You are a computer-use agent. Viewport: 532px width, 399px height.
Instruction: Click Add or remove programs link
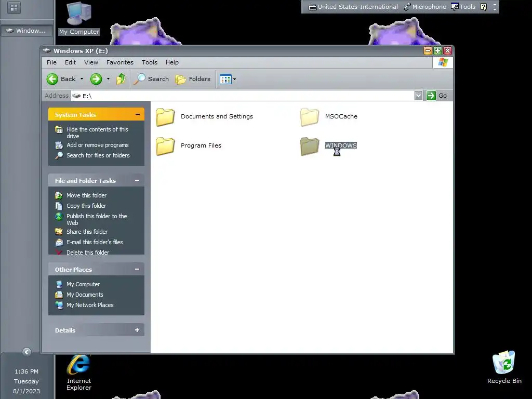[97, 145]
